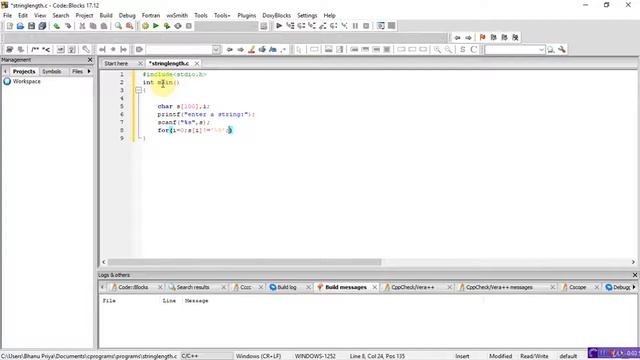Click the Windows (CR+LF) status entry
The width and height of the screenshot is (640, 360).
pyautogui.click(x=258, y=356)
